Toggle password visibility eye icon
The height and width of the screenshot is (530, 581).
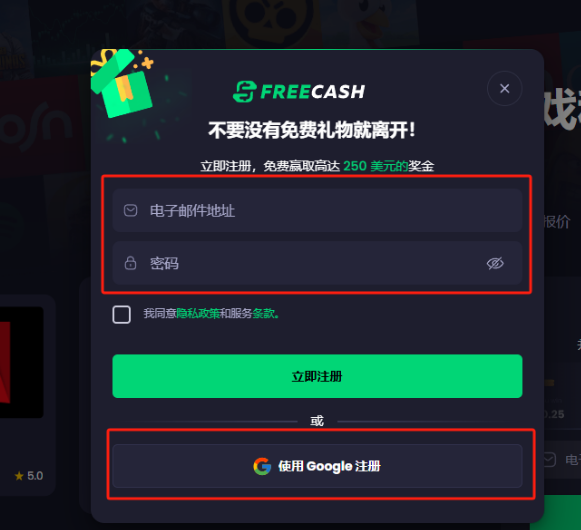click(x=495, y=263)
